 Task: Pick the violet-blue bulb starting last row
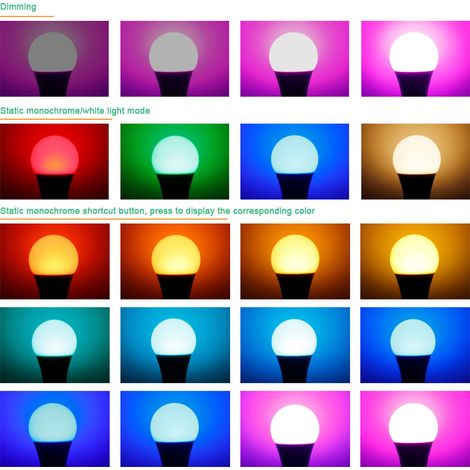pos(55,429)
